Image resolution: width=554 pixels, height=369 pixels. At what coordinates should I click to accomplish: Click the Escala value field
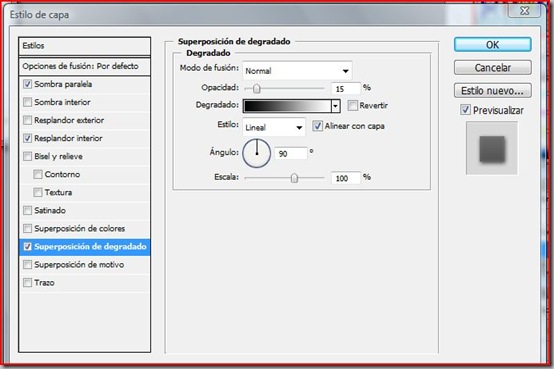346,178
